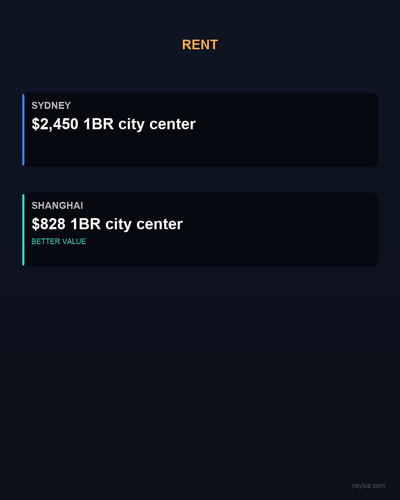Click "1BR" text in Shanghai card

[86, 224]
